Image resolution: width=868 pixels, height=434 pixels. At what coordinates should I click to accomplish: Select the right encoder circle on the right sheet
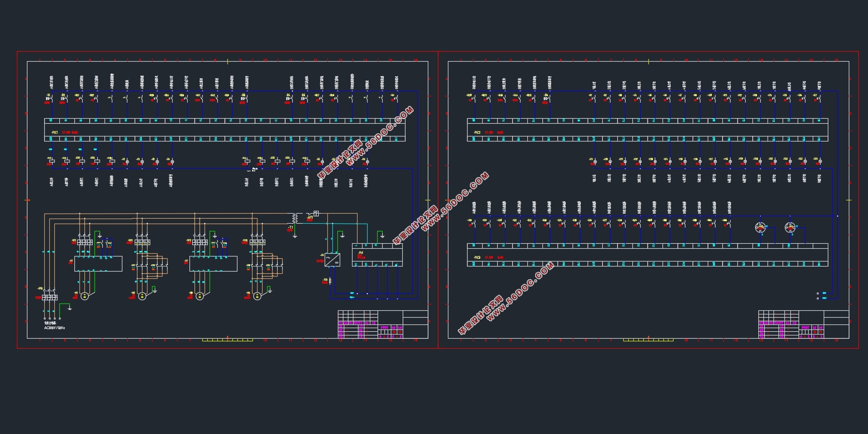click(x=790, y=227)
